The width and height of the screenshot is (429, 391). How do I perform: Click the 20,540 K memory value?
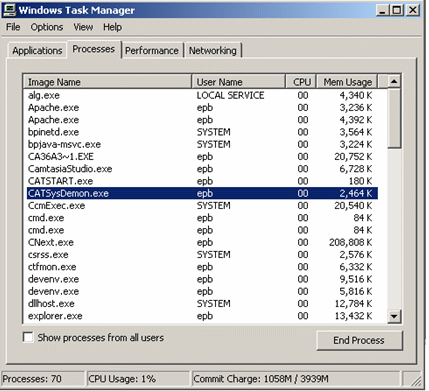pyautogui.click(x=353, y=206)
